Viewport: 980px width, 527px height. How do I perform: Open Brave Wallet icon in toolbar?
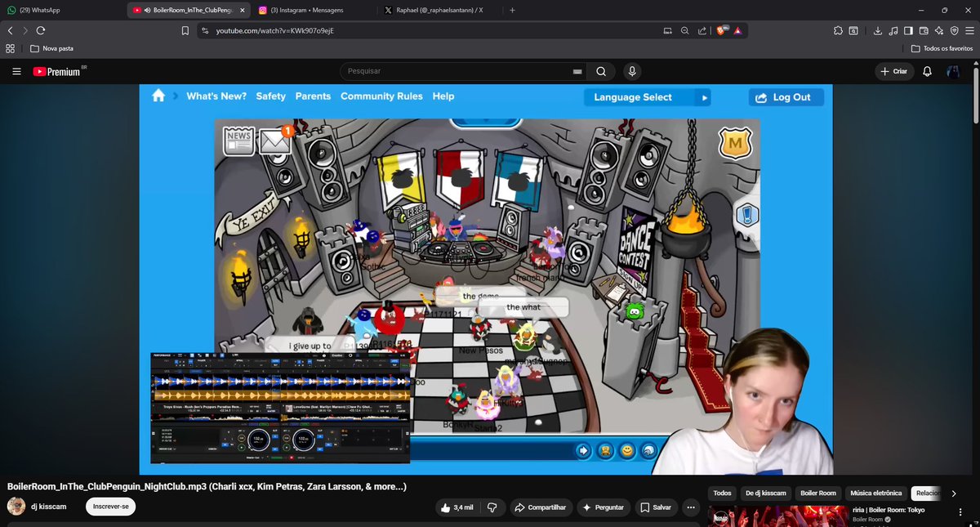pyautogui.click(x=924, y=30)
